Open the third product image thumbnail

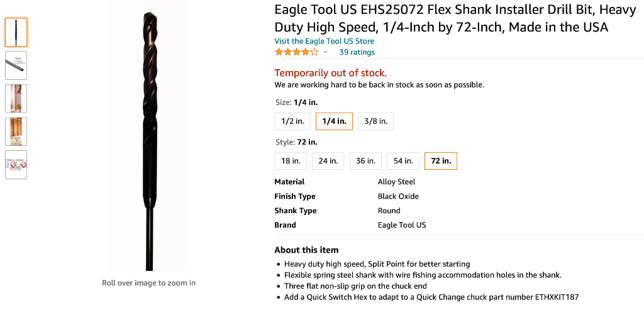(16, 98)
